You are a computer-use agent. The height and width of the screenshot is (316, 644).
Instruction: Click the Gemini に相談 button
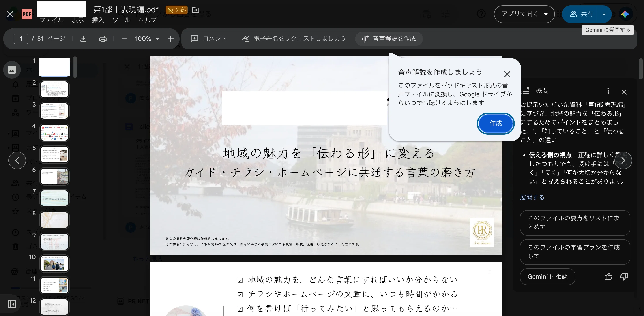(547, 276)
